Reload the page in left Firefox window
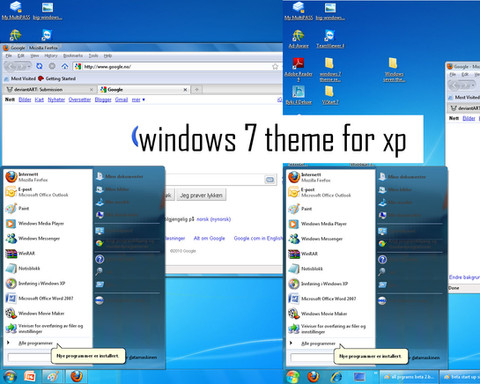The height and width of the screenshot is (384, 480). click(39, 66)
